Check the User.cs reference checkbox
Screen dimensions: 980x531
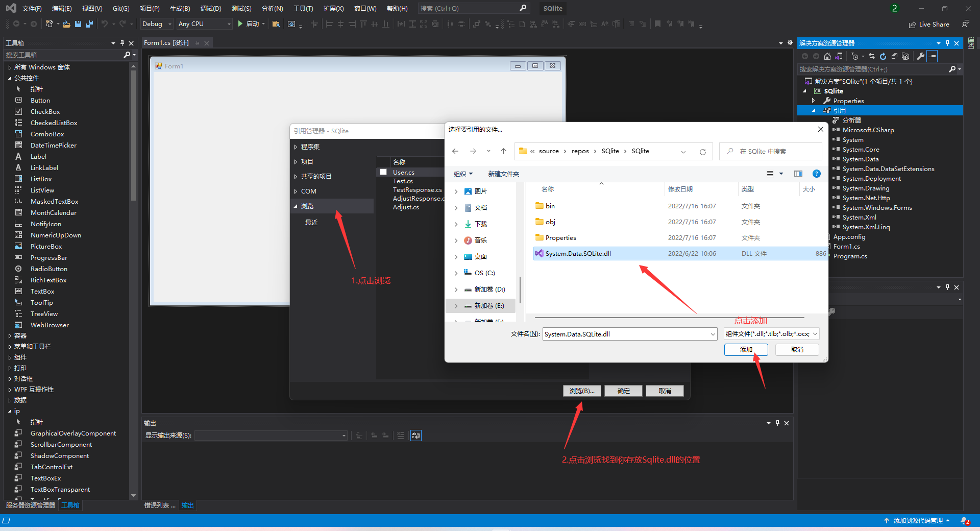point(383,172)
